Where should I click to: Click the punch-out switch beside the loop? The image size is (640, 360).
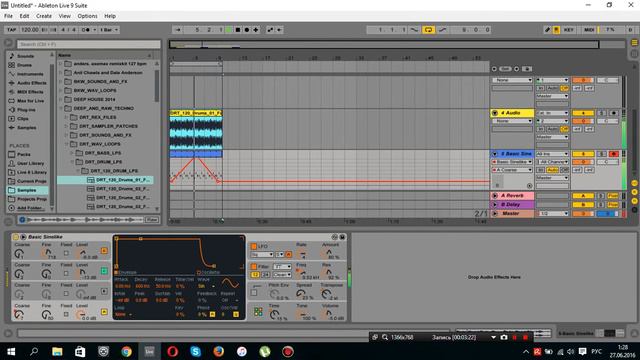point(442,30)
